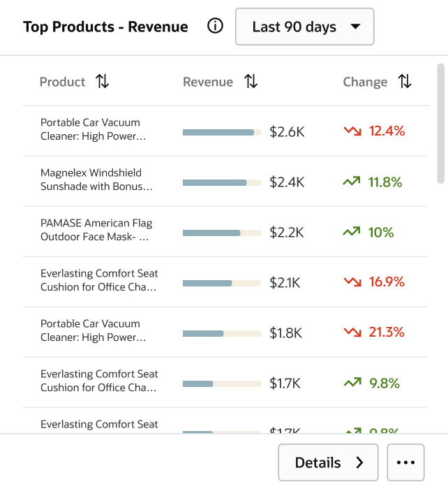Click the down-trend arrow beside 21.3%

coord(352,333)
